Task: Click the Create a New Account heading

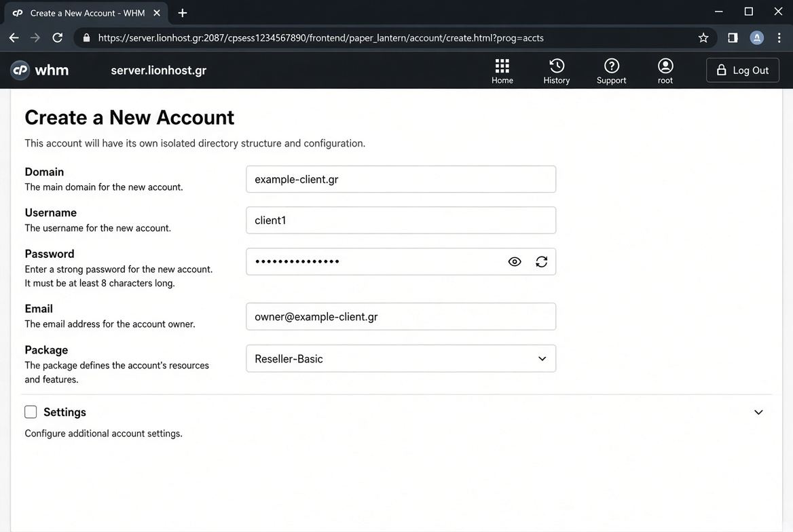Action: [x=130, y=117]
